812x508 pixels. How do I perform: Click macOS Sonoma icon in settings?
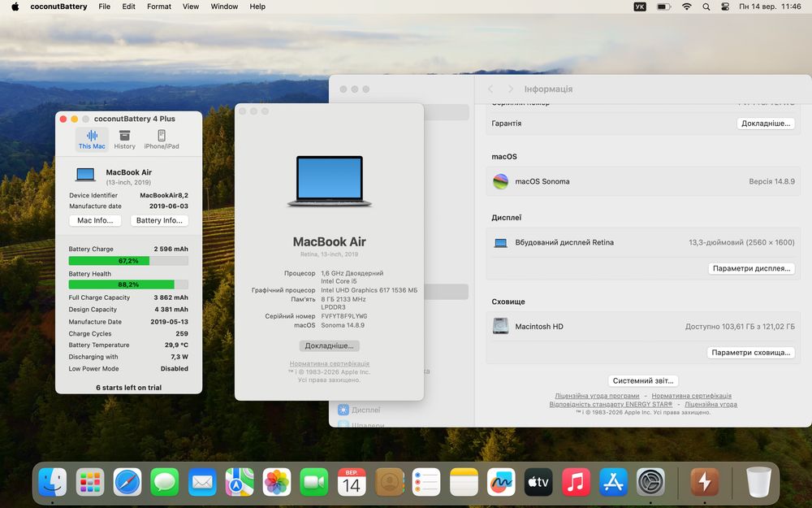click(x=500, y=181)
